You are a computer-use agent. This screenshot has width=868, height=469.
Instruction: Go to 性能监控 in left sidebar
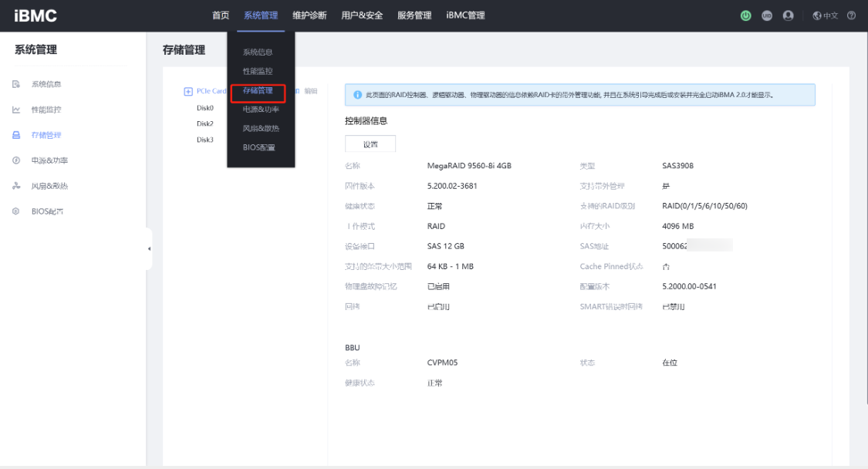46,110
